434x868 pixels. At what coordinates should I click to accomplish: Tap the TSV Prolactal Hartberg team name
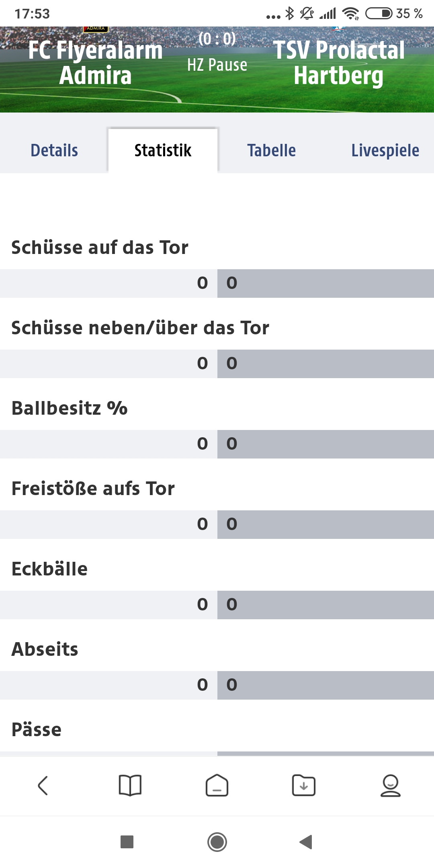pyautogui.click(x=339, y=63)
